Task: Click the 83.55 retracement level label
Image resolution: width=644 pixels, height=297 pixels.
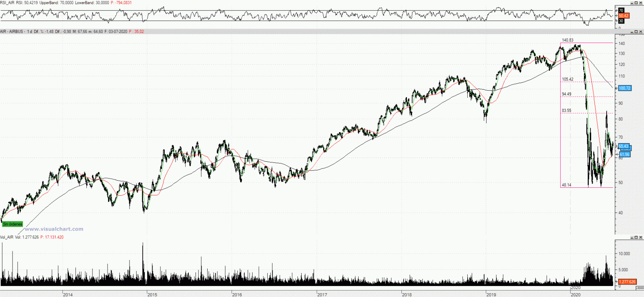Action: click(567, 111)
